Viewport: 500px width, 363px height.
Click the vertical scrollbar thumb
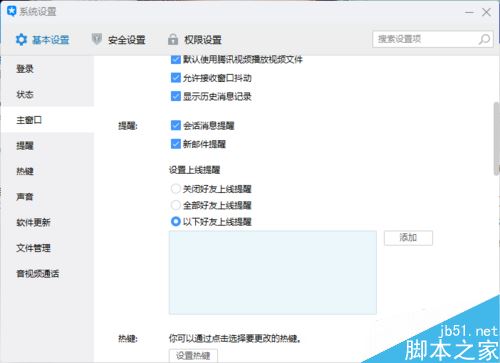pos(496,139)
